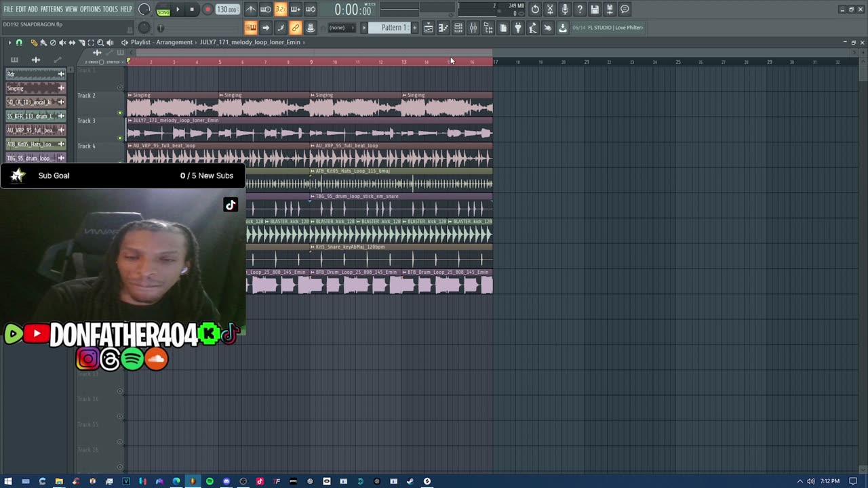Open the PATTERNS menu
The height and width of the screenshot is (488, 868).
pyautogui.click(x=52, y=9)
